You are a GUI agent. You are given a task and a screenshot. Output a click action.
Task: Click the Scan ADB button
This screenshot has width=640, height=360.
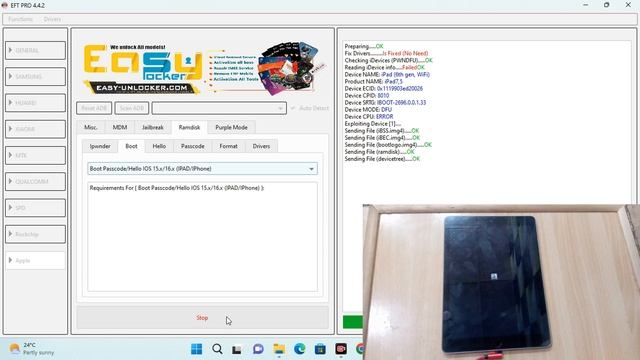point(132,108)
